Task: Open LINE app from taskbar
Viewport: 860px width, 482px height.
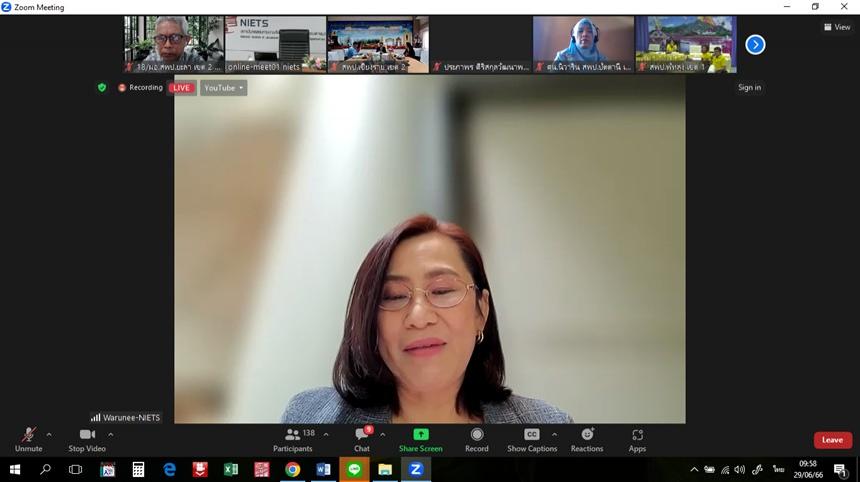Action: 354,469
